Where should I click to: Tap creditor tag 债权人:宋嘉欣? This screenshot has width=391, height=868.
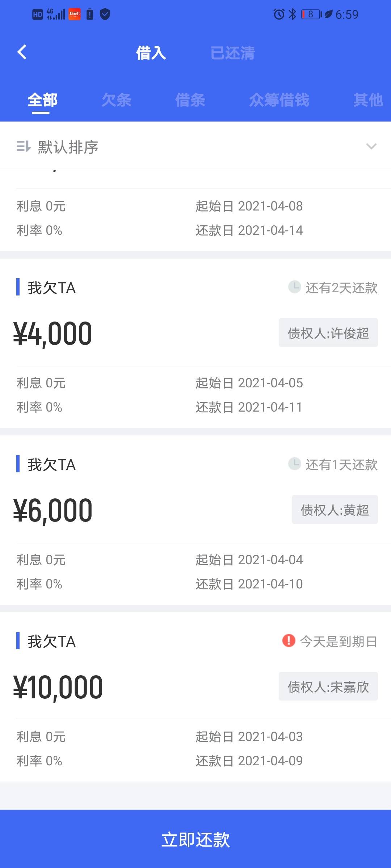click(328, 686)
